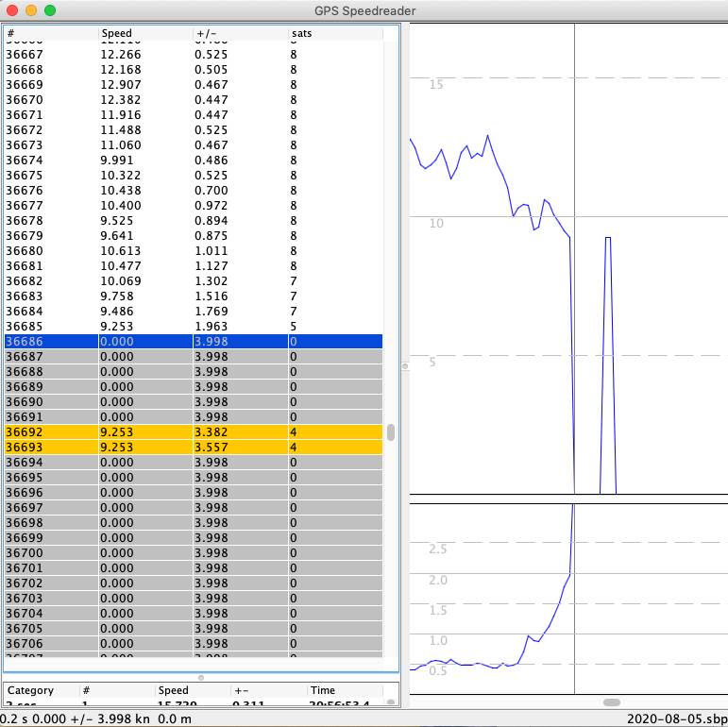Click the horizontal splitter handle below the data table
The width and height of the screenshot is (728, 727).
(x=200, y=677)
